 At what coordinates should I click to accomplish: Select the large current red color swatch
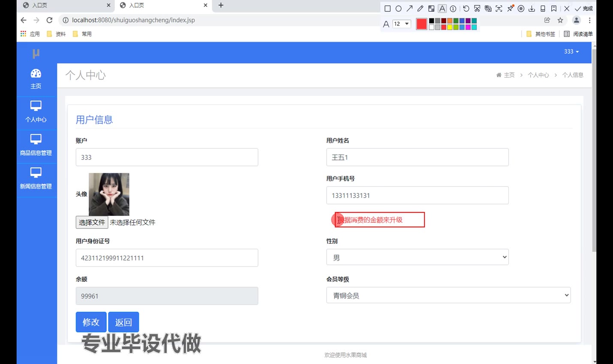pos(421,24)
